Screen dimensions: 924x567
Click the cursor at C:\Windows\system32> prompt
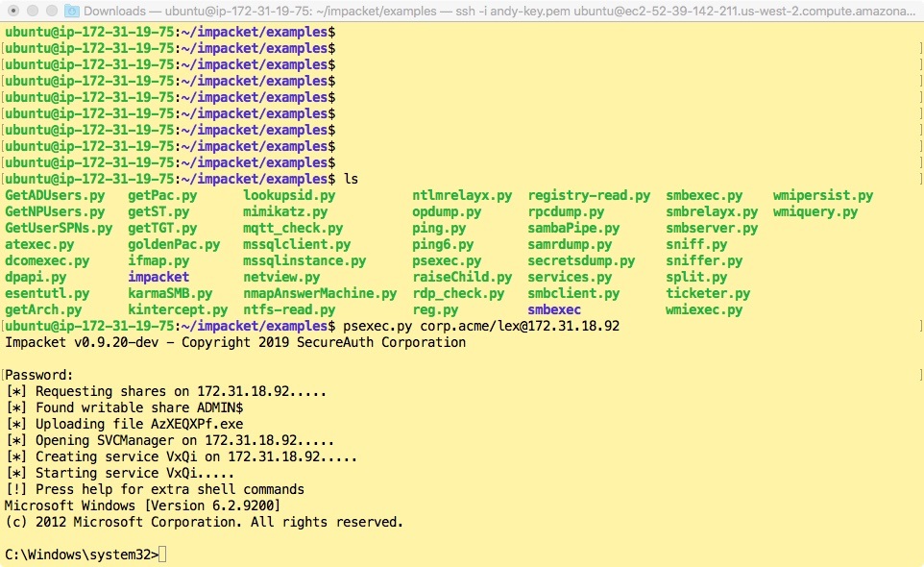click(162, 555)
